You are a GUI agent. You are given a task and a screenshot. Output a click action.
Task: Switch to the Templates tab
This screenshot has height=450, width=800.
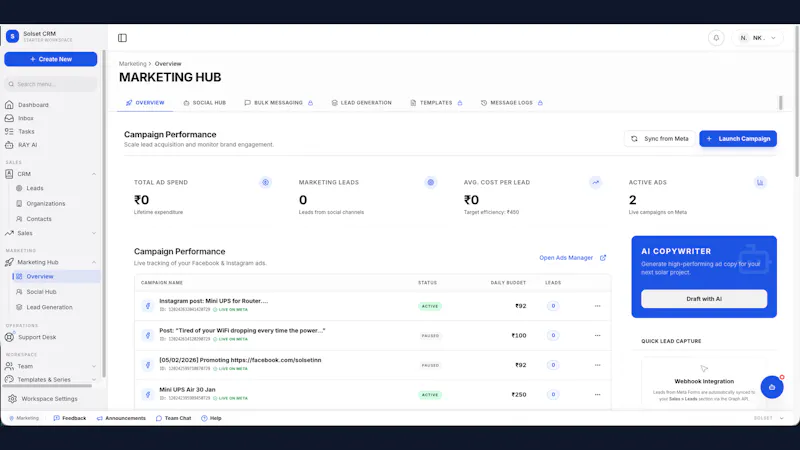[436, 103]
